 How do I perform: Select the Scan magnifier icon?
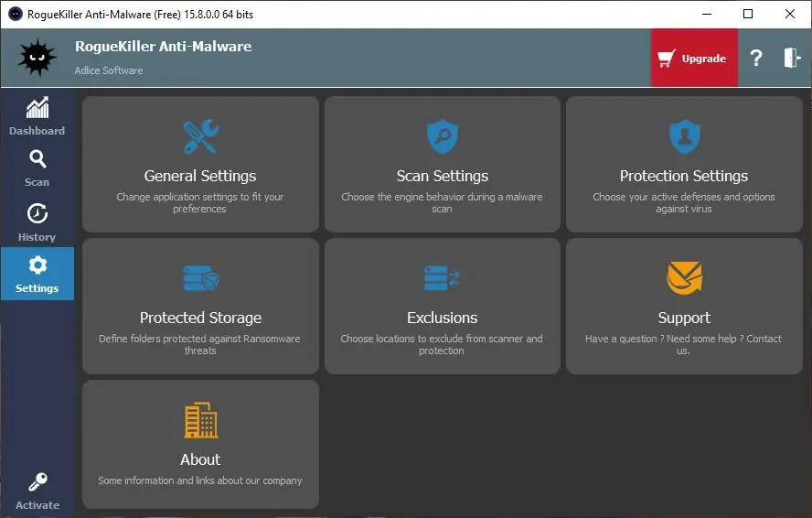37,159
